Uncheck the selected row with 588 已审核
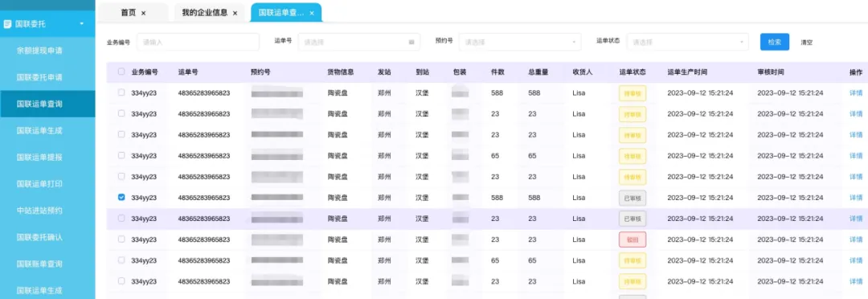 pyautogui.click(x=121, y=197)
